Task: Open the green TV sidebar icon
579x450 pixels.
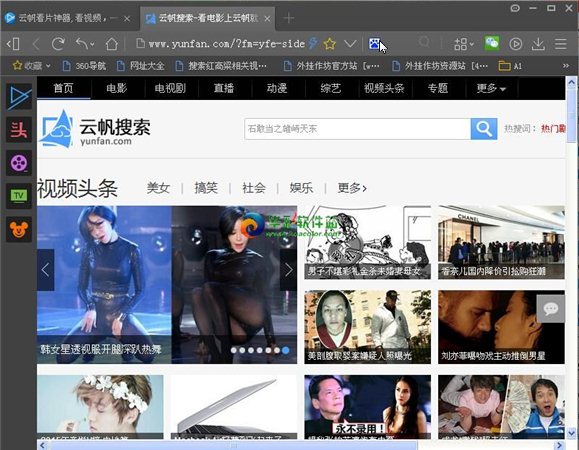Action: (x=19, y=196)
